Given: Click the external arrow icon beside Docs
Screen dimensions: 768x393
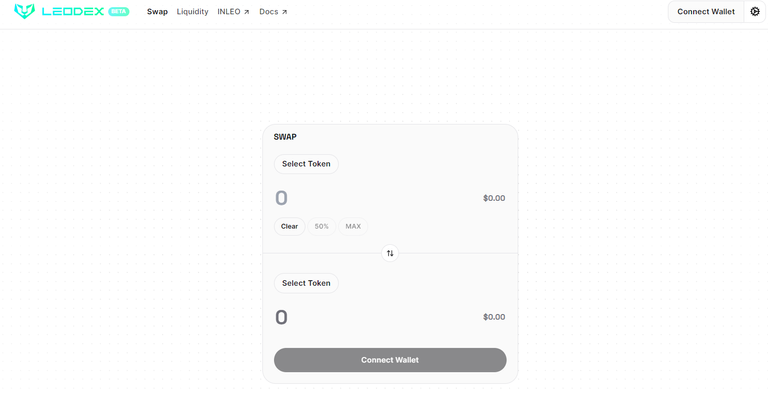Looking at the screenshot, I should 285,12.
